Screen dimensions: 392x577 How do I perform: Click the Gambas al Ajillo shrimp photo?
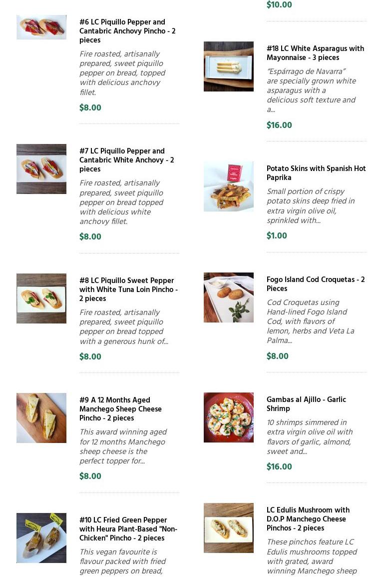pyautogui.click(x=229, y=417)
